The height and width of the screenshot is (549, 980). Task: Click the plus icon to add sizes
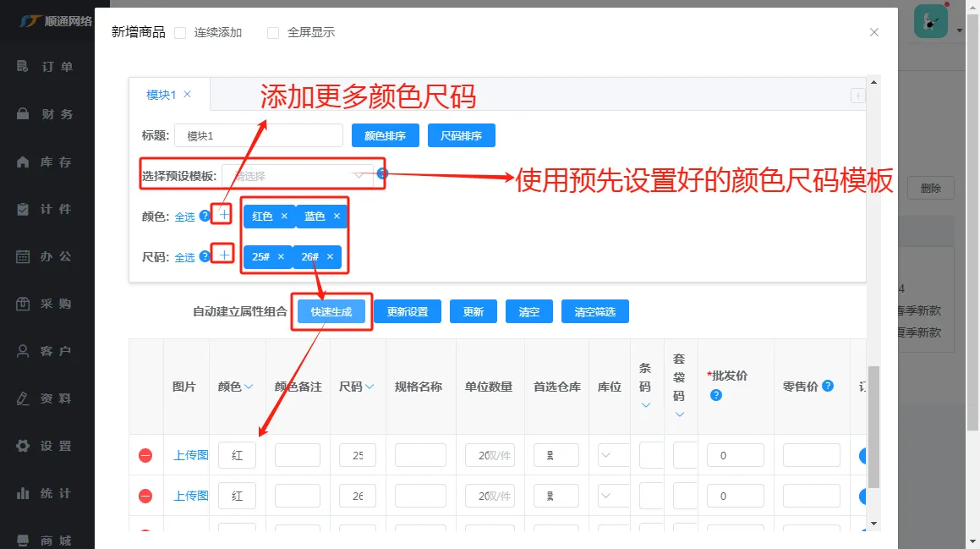coord(224,255)
